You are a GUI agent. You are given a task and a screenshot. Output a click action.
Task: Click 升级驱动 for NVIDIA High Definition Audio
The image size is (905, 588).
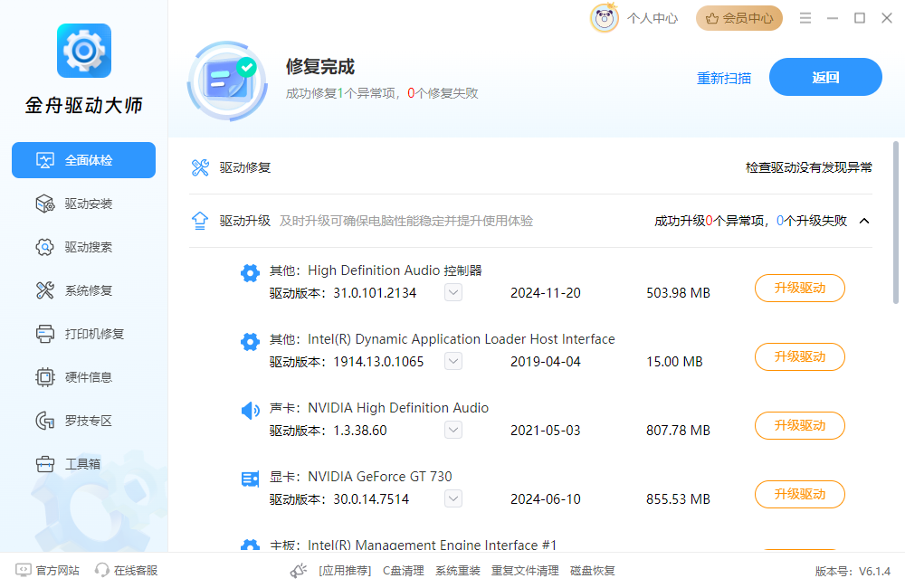799,425
